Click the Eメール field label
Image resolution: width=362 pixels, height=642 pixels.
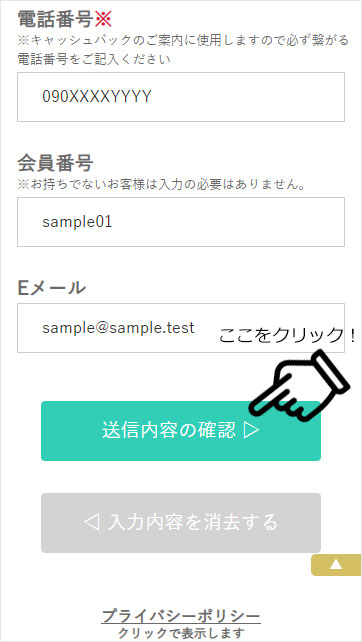tap(52, 288)
